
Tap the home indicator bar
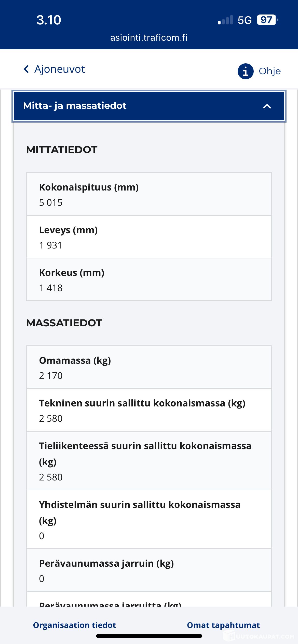pos(149,636)
